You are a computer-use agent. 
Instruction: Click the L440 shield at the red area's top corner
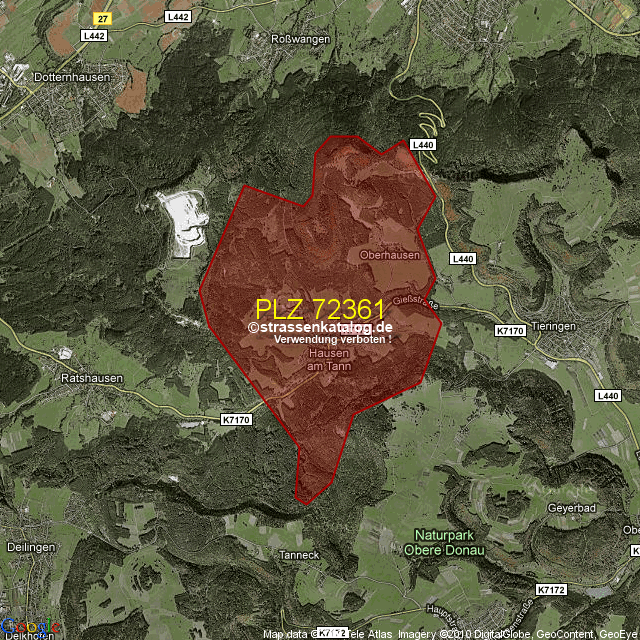point(424,145)
